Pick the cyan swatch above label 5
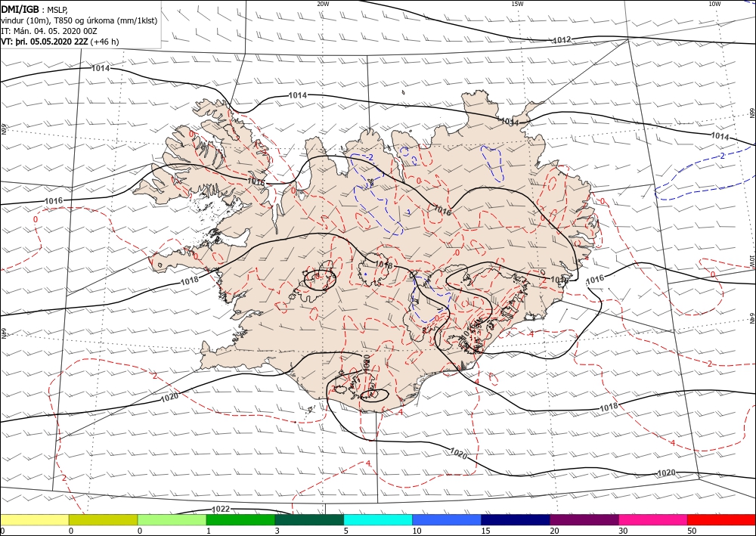 coord(378,519)
